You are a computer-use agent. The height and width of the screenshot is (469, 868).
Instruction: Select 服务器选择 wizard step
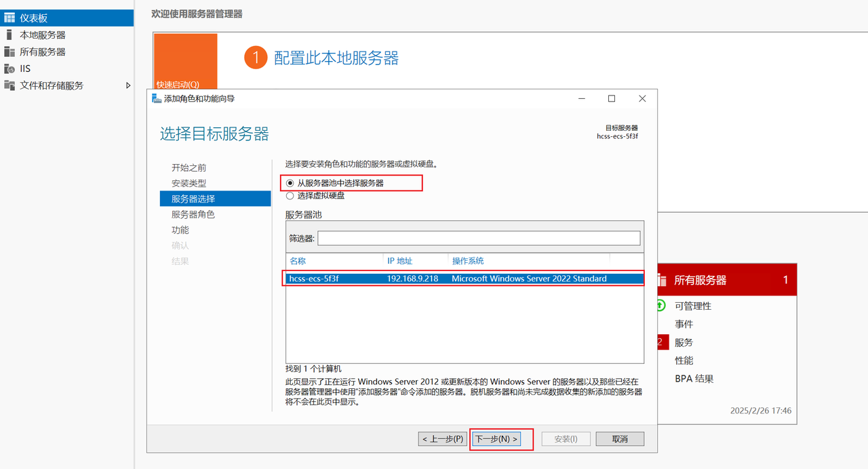215,199
